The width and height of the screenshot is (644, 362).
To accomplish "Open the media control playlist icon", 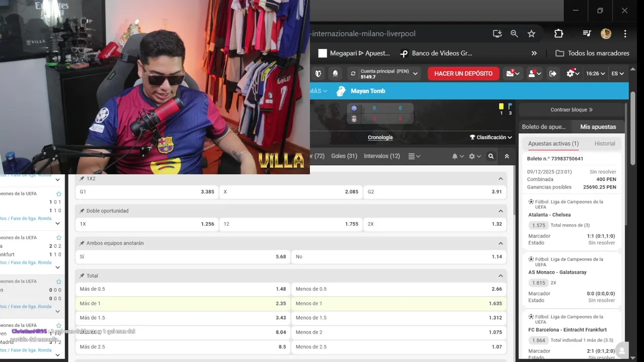I will coord(587,34).
